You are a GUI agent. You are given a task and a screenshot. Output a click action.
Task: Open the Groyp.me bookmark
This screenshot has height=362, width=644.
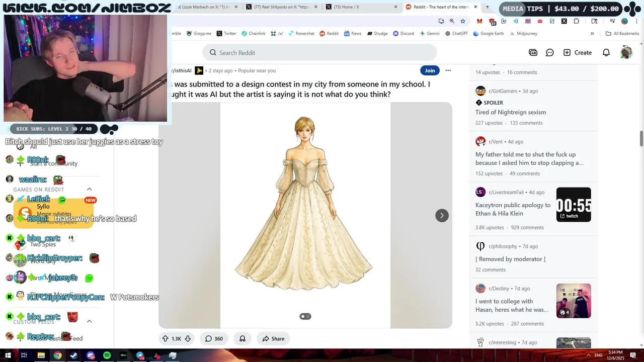pos(199,34)
